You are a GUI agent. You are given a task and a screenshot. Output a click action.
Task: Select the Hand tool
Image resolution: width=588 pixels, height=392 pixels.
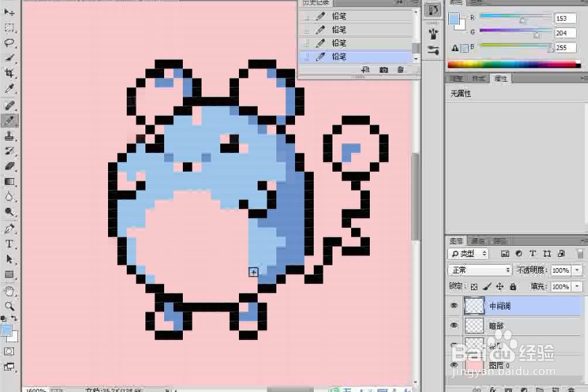point(9,290)
